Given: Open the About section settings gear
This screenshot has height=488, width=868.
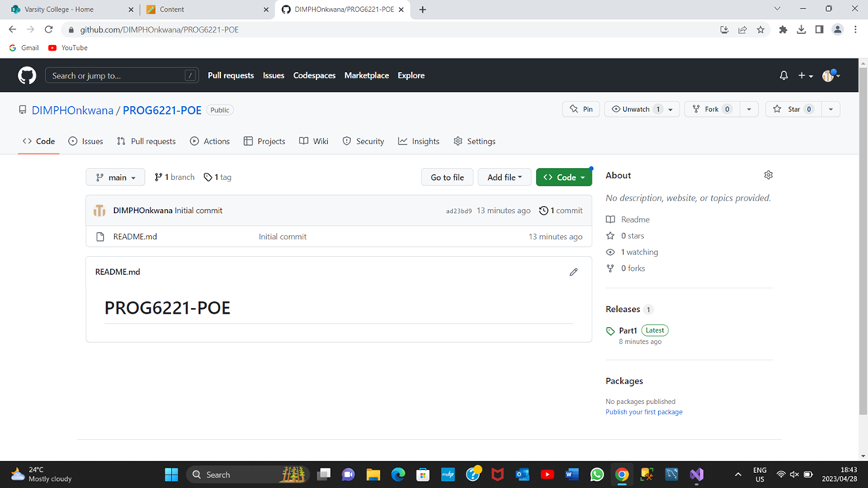Looking at the screenshot, I should 767,175.
